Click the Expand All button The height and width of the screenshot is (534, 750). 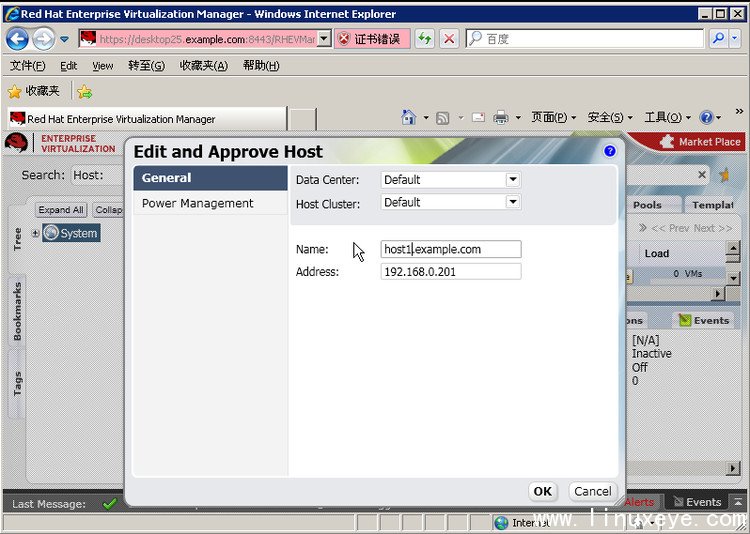pos(61,210)
